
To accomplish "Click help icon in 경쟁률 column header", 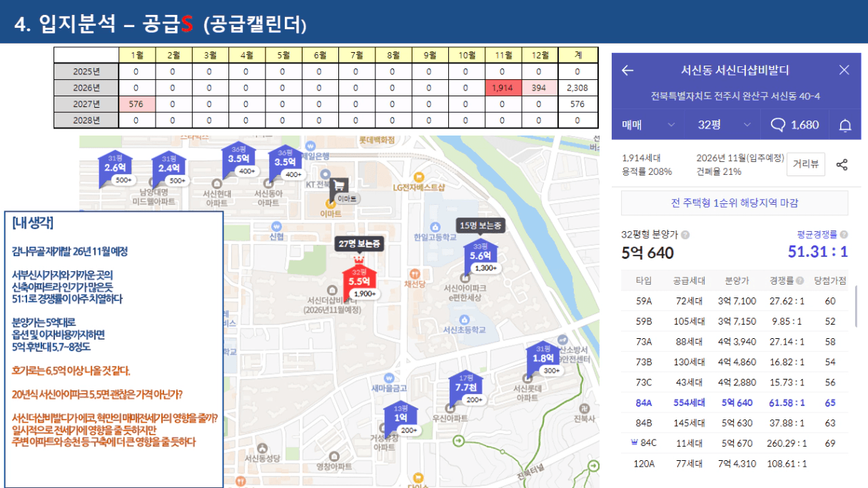I will (799, 281).
